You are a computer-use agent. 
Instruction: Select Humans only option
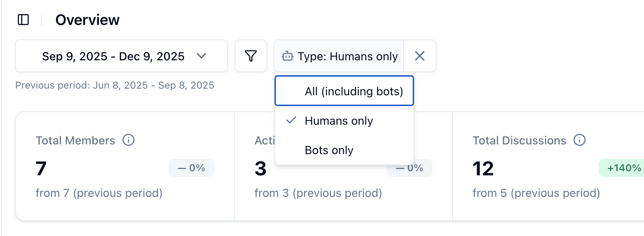point(339,121)
